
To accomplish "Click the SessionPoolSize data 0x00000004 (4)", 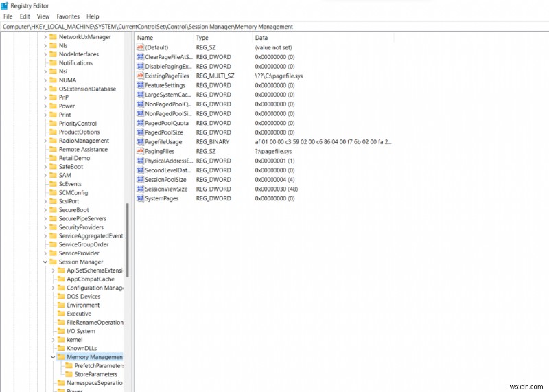I will click(275, 180).
